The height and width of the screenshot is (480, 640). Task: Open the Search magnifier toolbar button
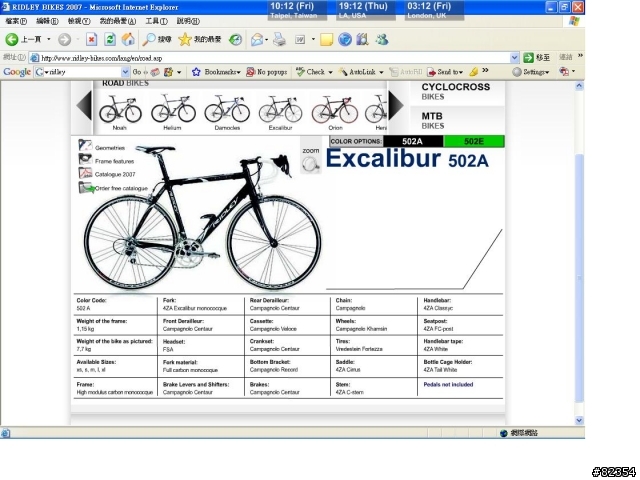pyautogui.click(x=157, y=39)
